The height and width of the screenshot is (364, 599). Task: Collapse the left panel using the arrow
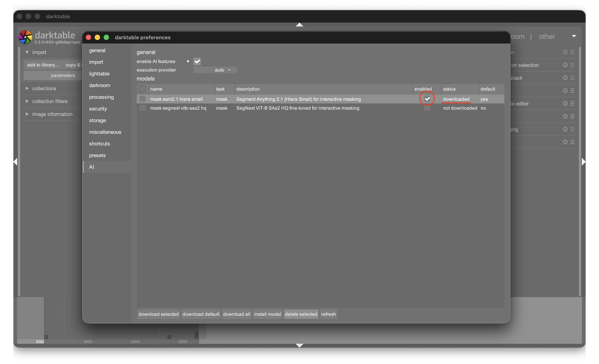[15, 162]
